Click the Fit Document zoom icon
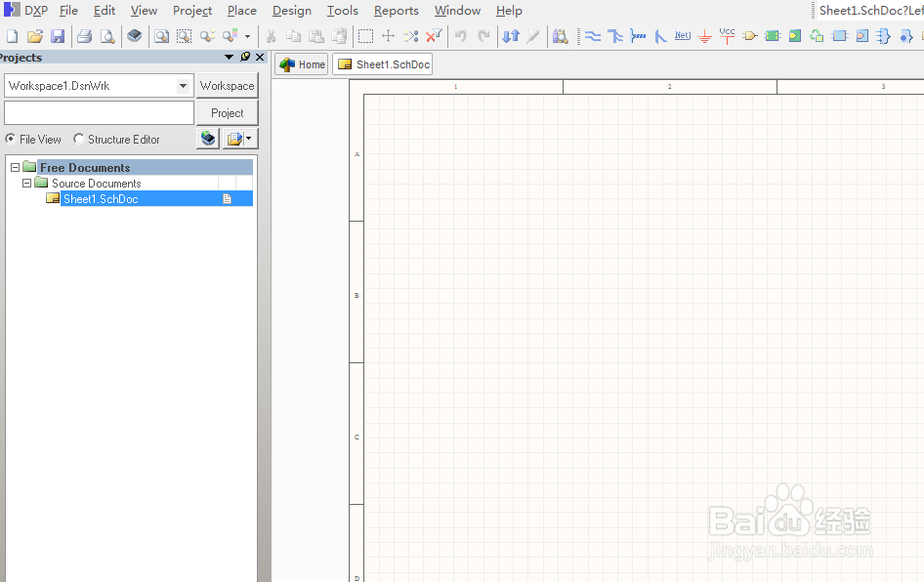The width and height of the screenshot is (924, 582). pos(161,36)
